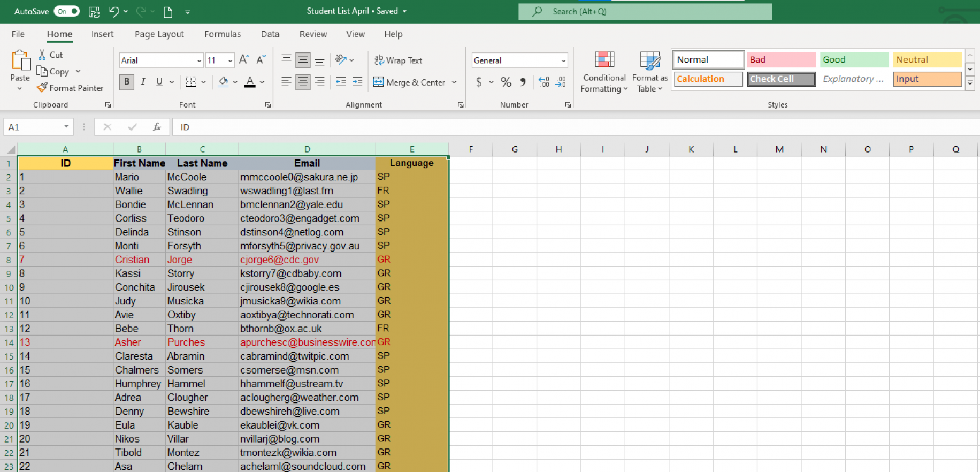
Task: Toggle Wrap Text for selected cells
Action: click(x=399, y=60)
